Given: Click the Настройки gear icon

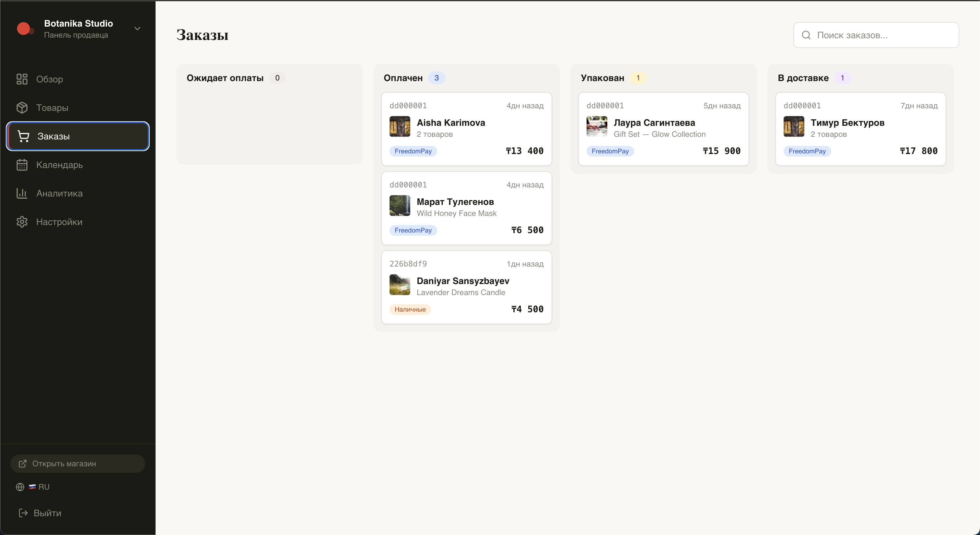Looking at the screenshot, I should point(22,222).
